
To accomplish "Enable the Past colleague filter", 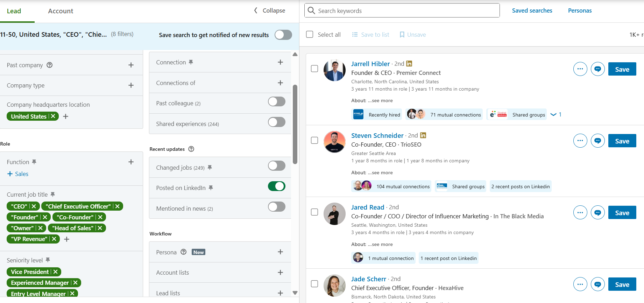I will (x=277, y=101).
